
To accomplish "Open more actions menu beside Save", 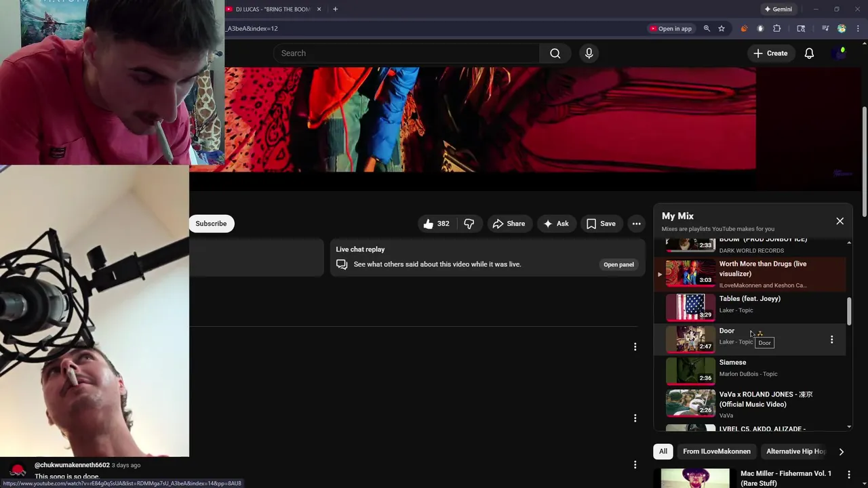I will coord(636,224).
